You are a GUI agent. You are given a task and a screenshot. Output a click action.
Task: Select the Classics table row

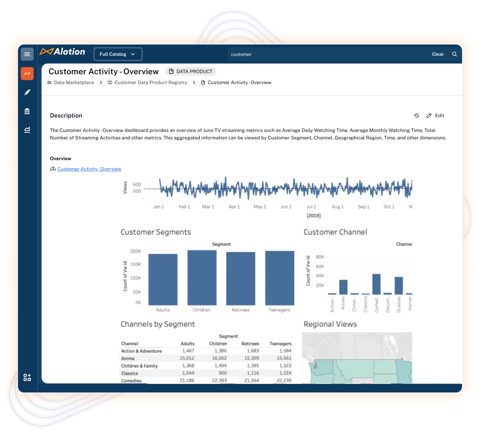pos(206,373)
